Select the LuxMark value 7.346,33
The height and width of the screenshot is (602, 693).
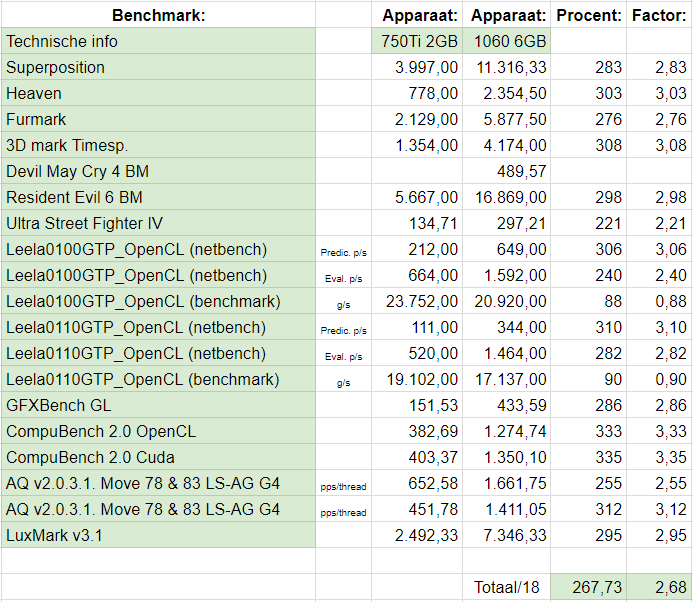pos(506,536)
